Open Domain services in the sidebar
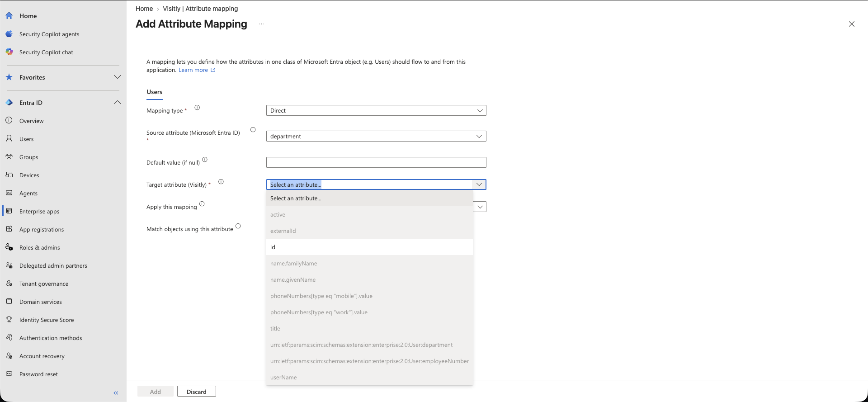 tap(41, 302)
